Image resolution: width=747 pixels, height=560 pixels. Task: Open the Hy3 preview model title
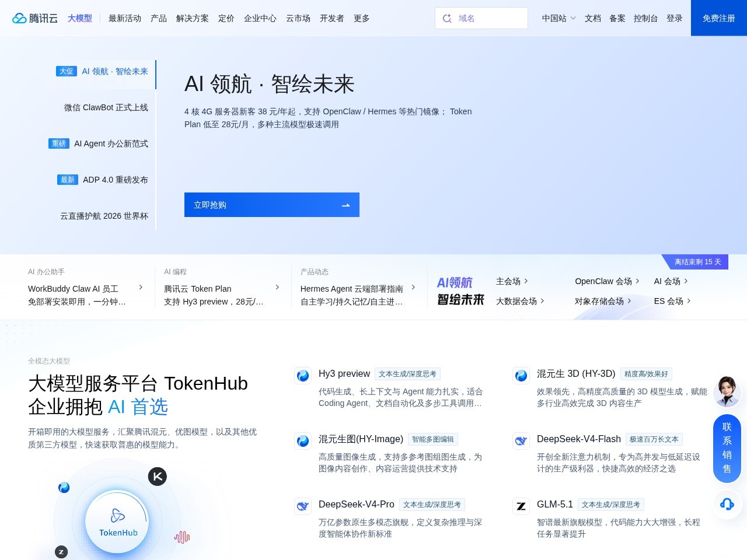click(344, 374)
